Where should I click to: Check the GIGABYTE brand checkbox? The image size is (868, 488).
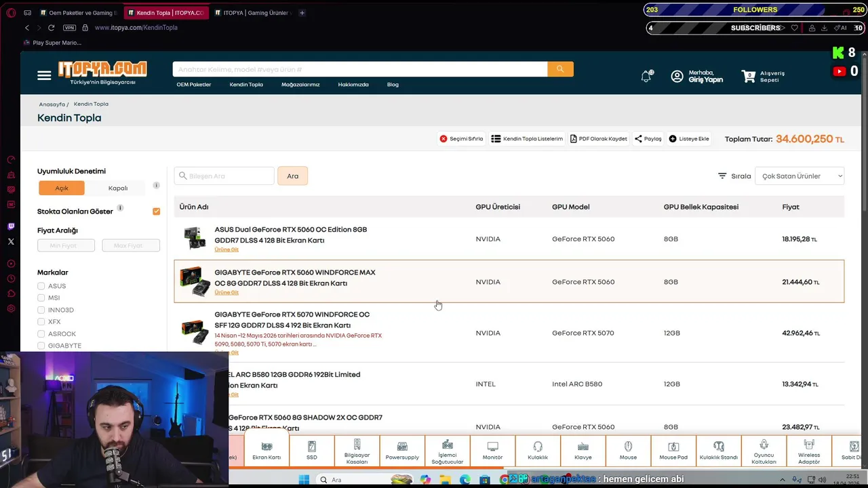pos(41,346)
